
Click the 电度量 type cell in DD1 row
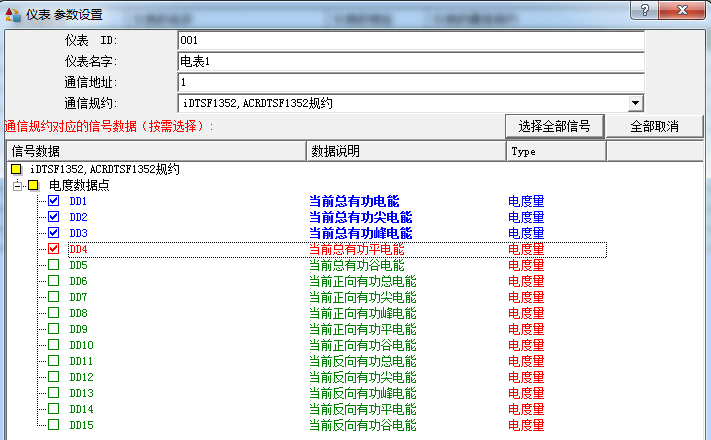tap(526, 201)
